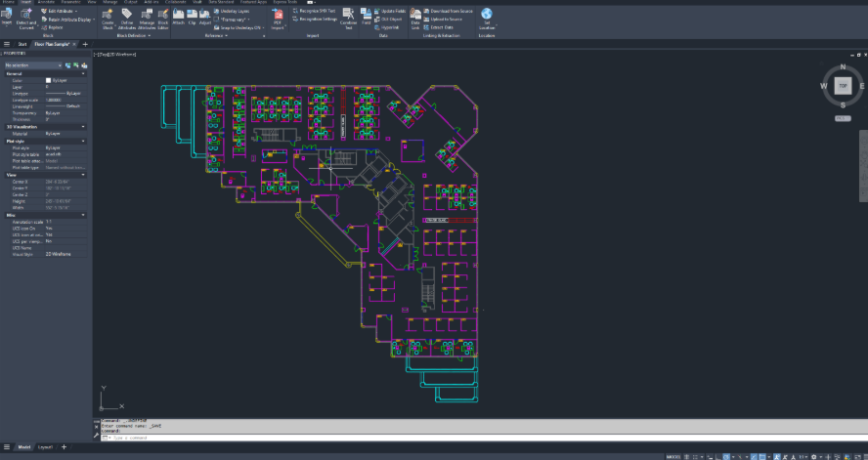
Task: Click the Attach reference icon
Action: pyautogui.click(x=178, y=14)
